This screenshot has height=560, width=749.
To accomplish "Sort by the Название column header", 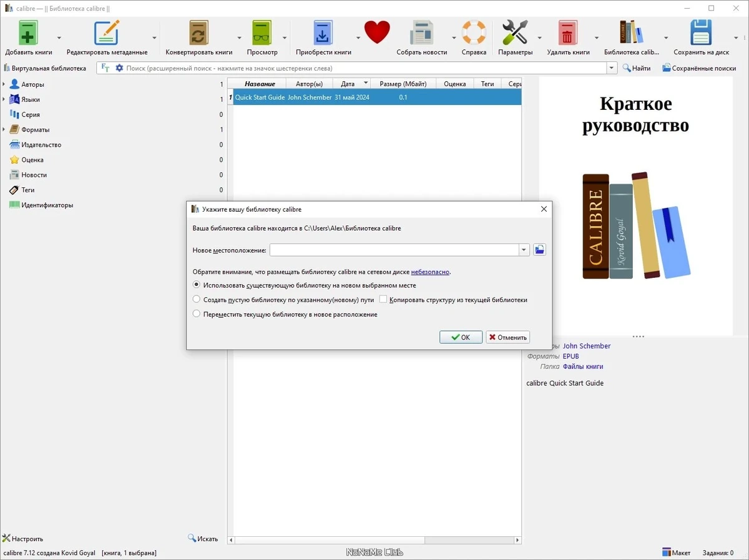I will [x=260, y=84].
